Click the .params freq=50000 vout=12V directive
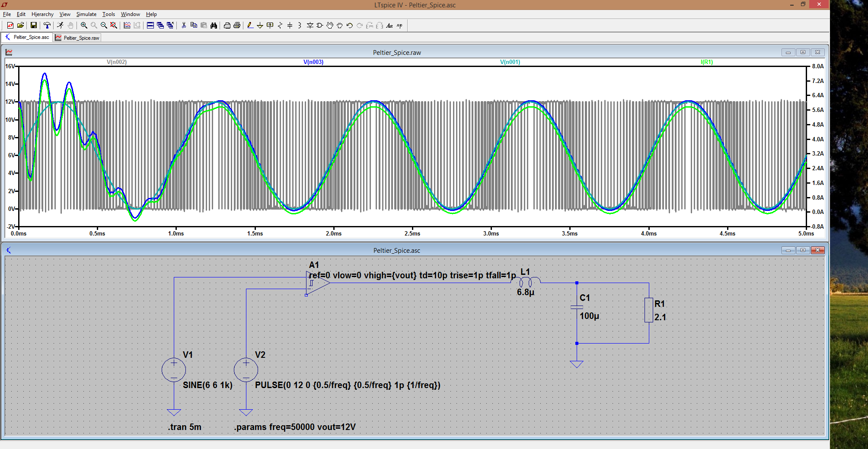The image size is (868, 449). pos(295,427)
